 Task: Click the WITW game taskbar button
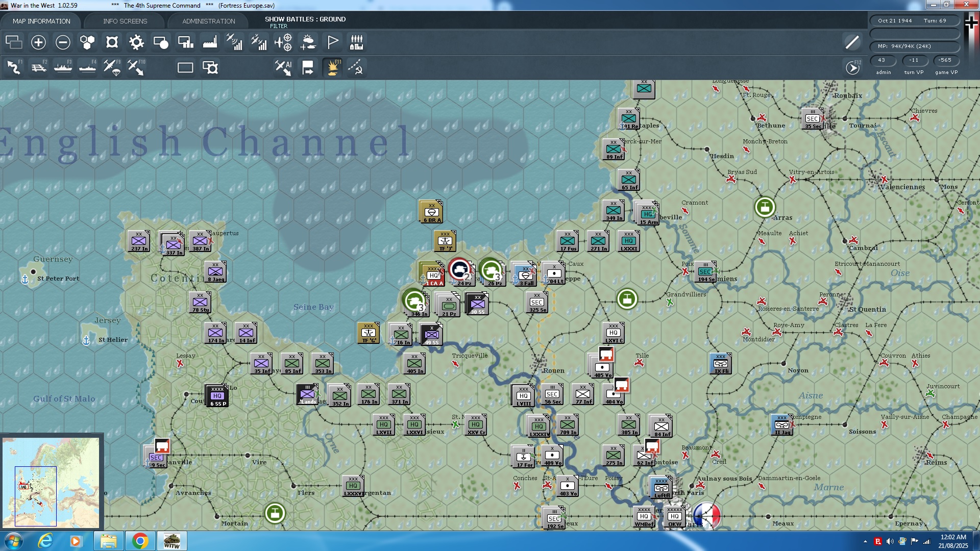[172, 541]
